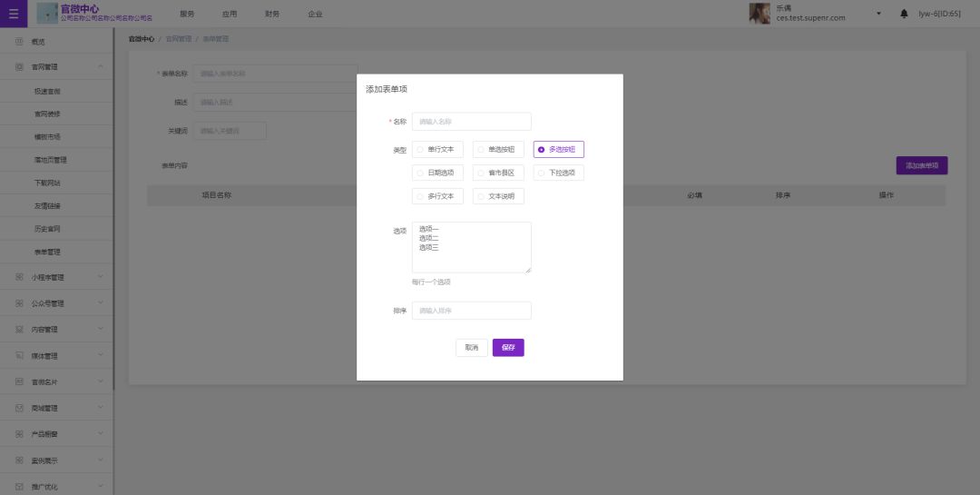Open the account dropdown arrow beside 乐偶
Image resolution: width=980 pixels, height=495 pixels.
878,14
